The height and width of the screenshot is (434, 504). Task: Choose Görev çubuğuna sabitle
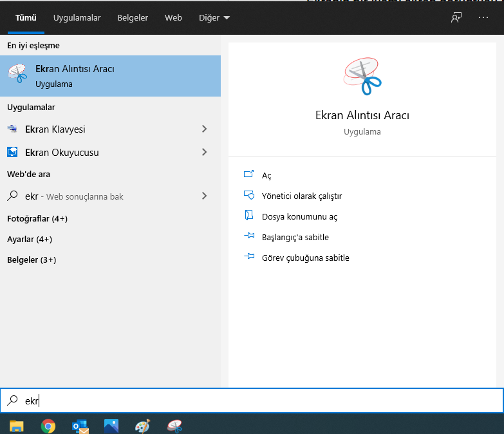[305, 258]
